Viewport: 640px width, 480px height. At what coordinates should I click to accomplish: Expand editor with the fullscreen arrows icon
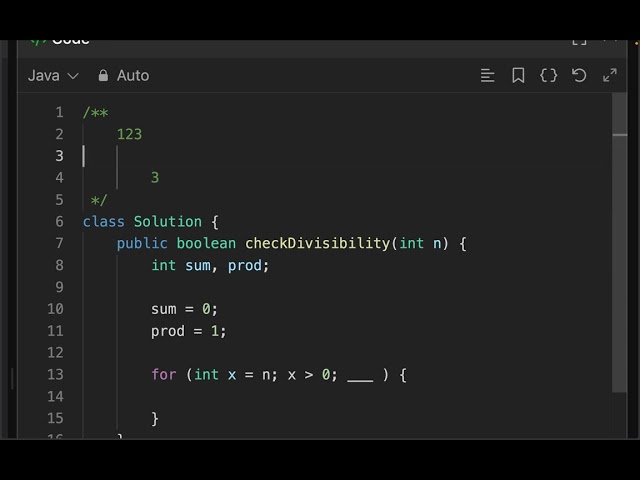point(610,76)
